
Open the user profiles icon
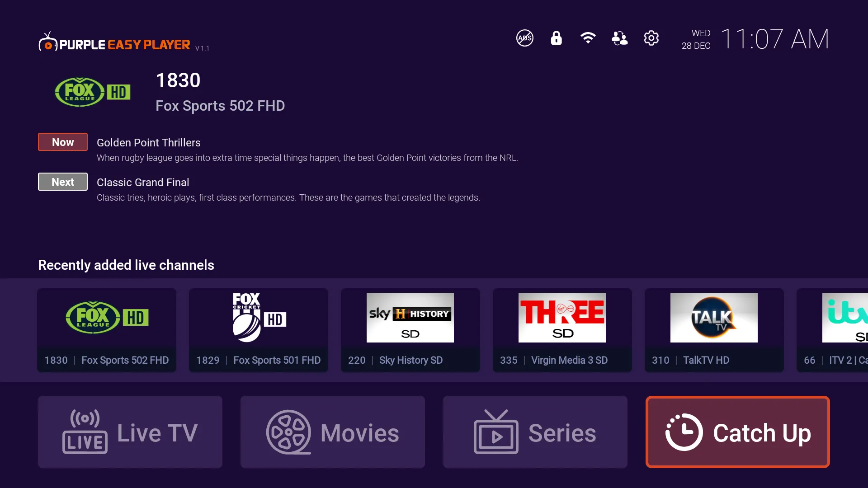point(619,38)
